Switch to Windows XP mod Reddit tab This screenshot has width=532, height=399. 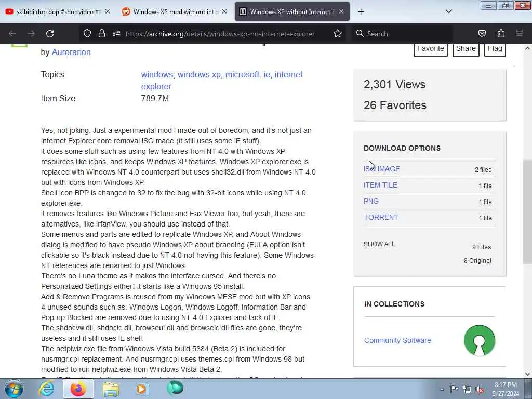point(175,11)
